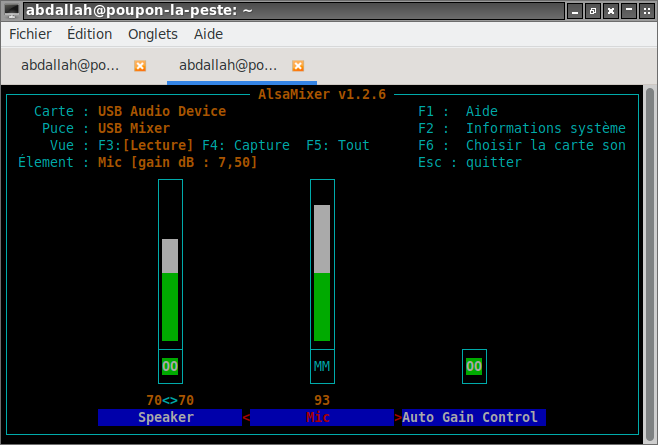Minimize the terminal window
This screenshot has width=658, height=445.
574,11
